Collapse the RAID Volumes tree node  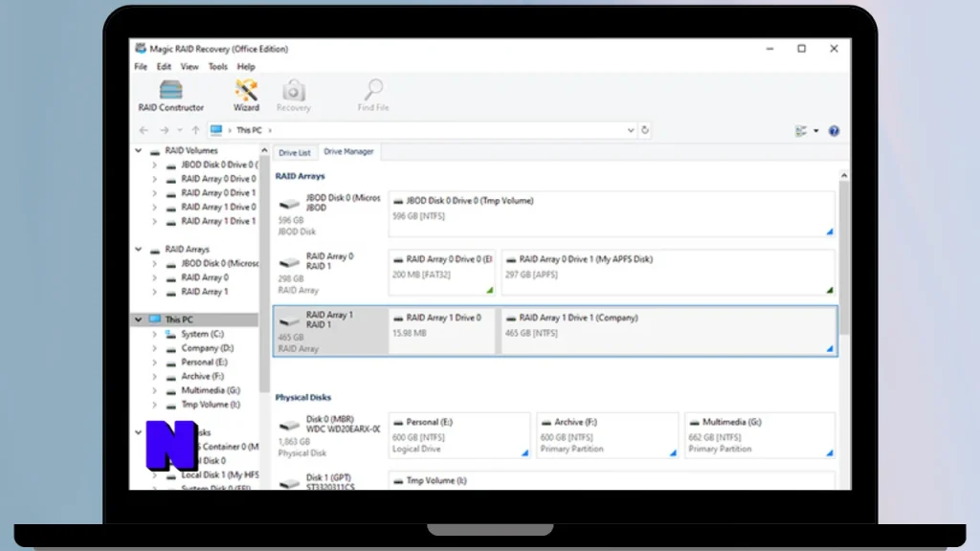pyautogui.click(x=138, y=150)
